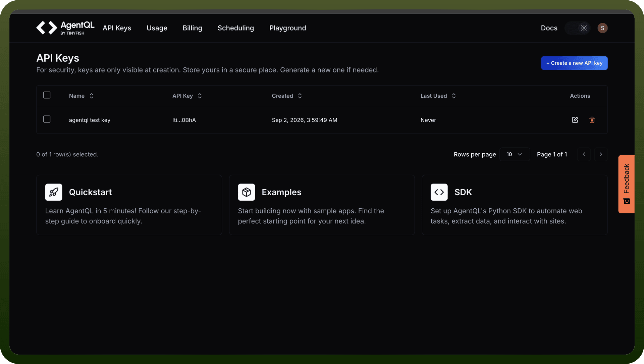644x364 pixels.
Task: Click the '0 of 1 row(s) selected.' text
Action: pyautogui.click(x=67, y=154)
